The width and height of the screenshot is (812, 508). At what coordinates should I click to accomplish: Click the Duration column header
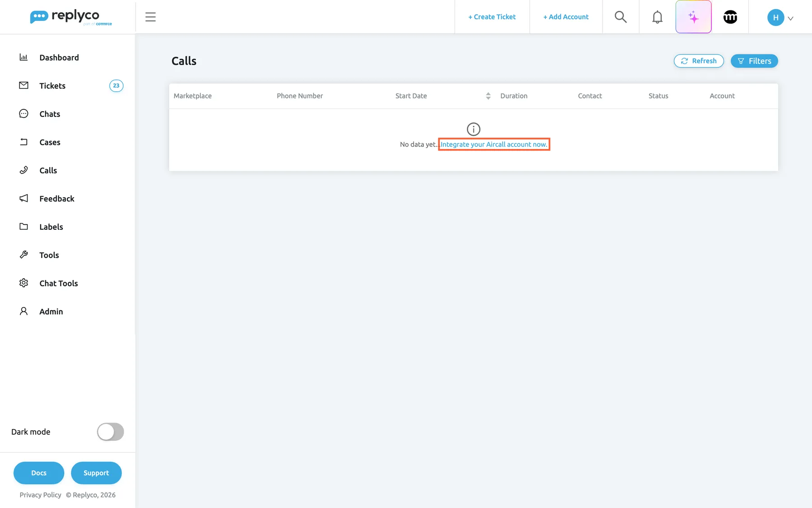tap(514, 96)
